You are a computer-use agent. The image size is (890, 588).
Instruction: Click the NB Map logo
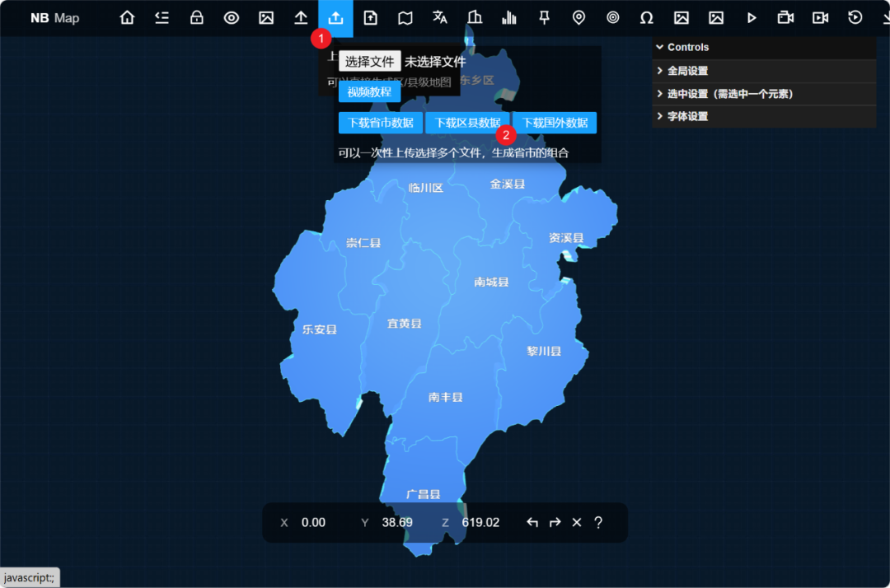(54, 18)
